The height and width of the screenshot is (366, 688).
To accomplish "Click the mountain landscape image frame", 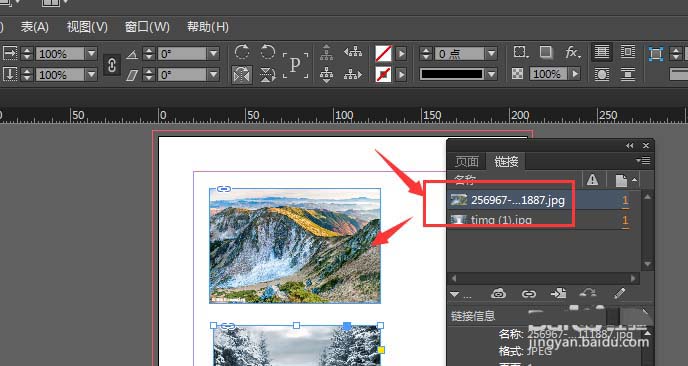I will pyautogui.click(x=295, y=246).
